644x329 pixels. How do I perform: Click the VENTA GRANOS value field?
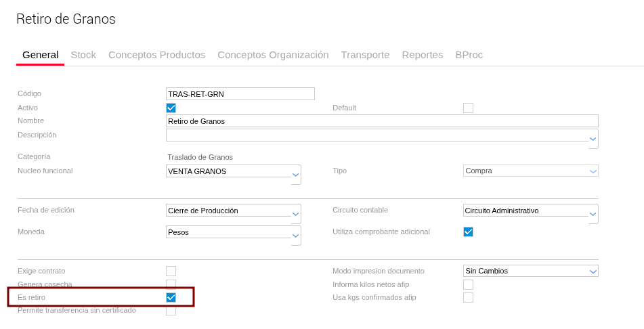coord(229,171)
